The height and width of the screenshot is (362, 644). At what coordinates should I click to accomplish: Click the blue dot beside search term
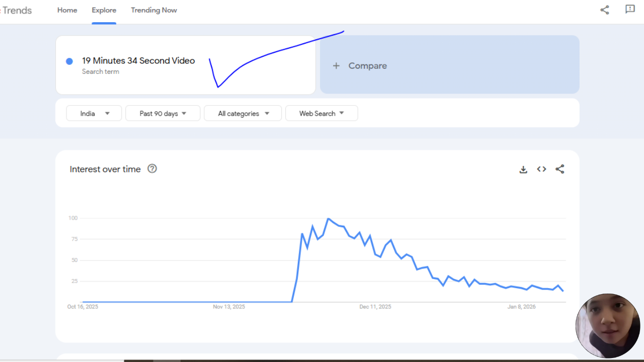69,61
